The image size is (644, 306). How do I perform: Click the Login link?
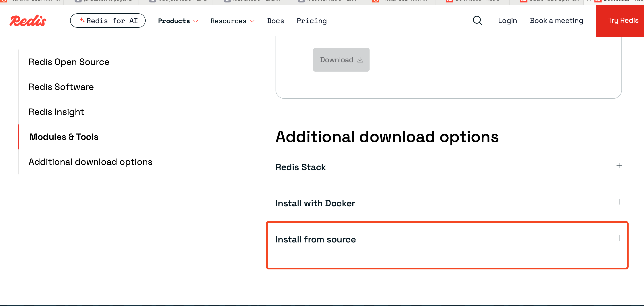507,21
